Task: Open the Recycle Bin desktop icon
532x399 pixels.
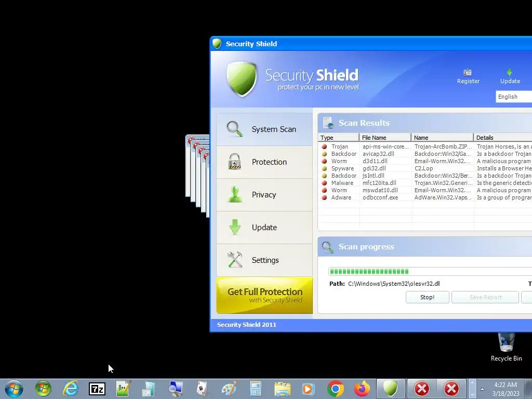Action: pos(506,347)
